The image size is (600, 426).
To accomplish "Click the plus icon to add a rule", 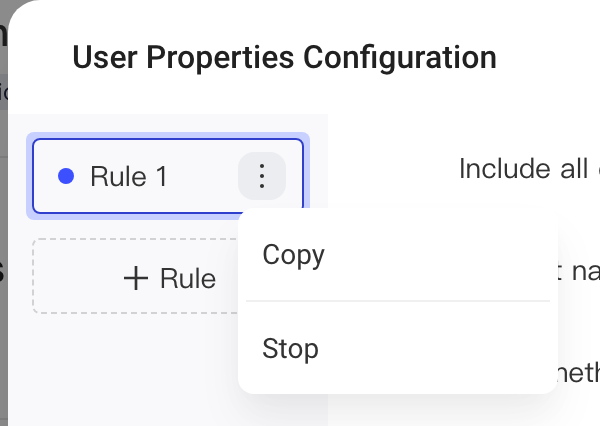I will pyautogui.click(x=136, y=278).
